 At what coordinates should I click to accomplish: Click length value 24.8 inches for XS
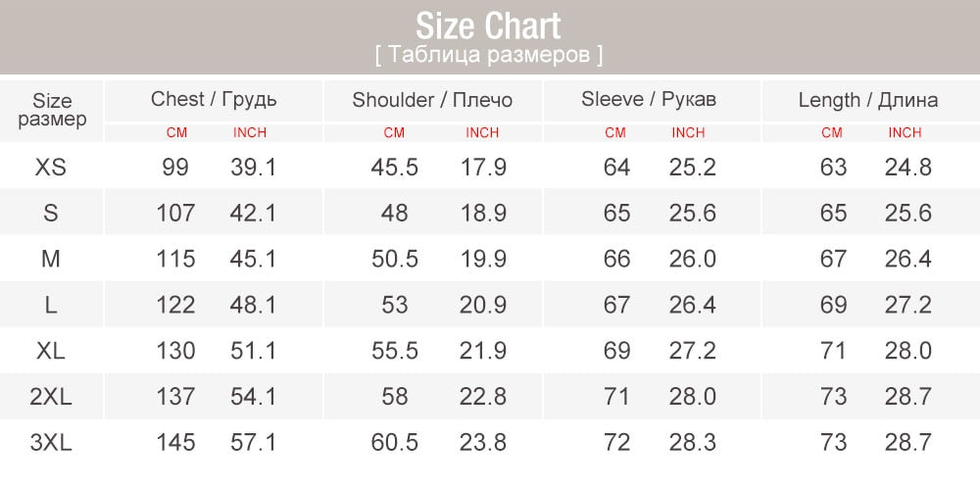(908, 168)
